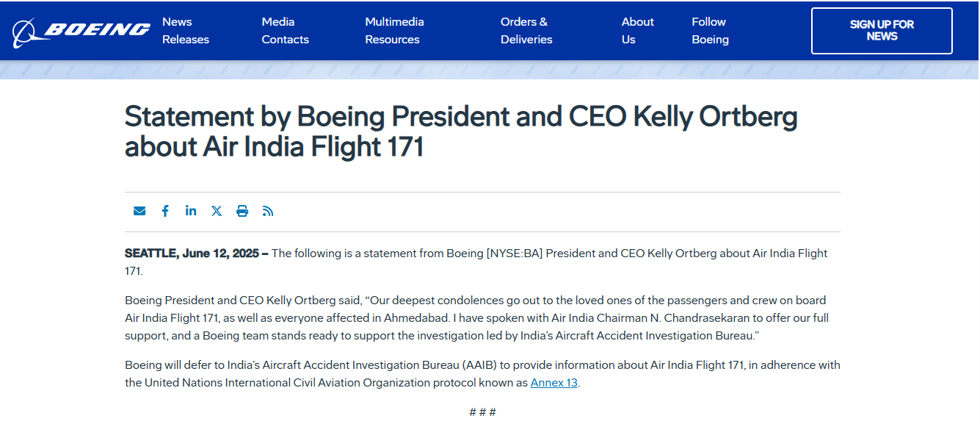Share the statement on Facebook
The width and height of the screenshot is (980, 424).
[165, 211]
